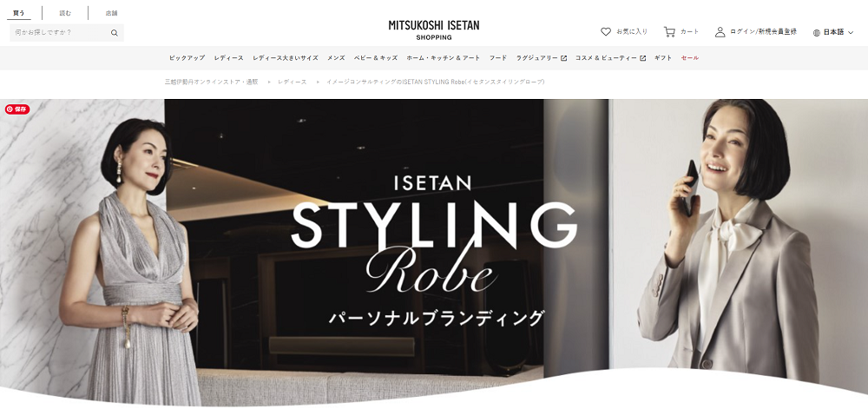Click the Pinterest 保存 save badge
Viewport: 868px width, 409px height.
(x=17, y=109)
